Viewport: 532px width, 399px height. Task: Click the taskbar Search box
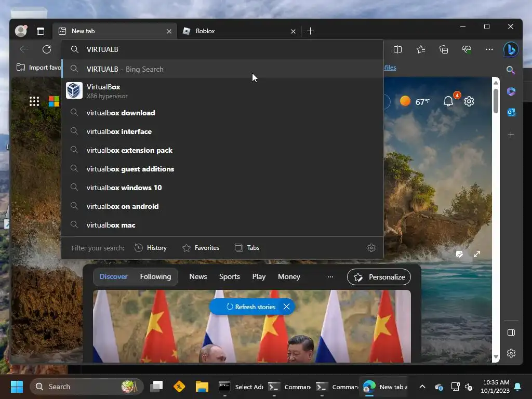click(x=87, y=387)
